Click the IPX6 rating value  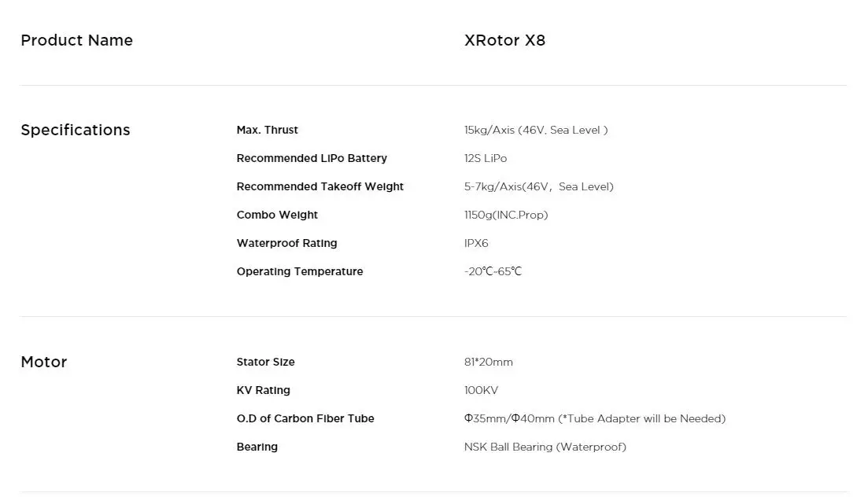tap(476, 243)
